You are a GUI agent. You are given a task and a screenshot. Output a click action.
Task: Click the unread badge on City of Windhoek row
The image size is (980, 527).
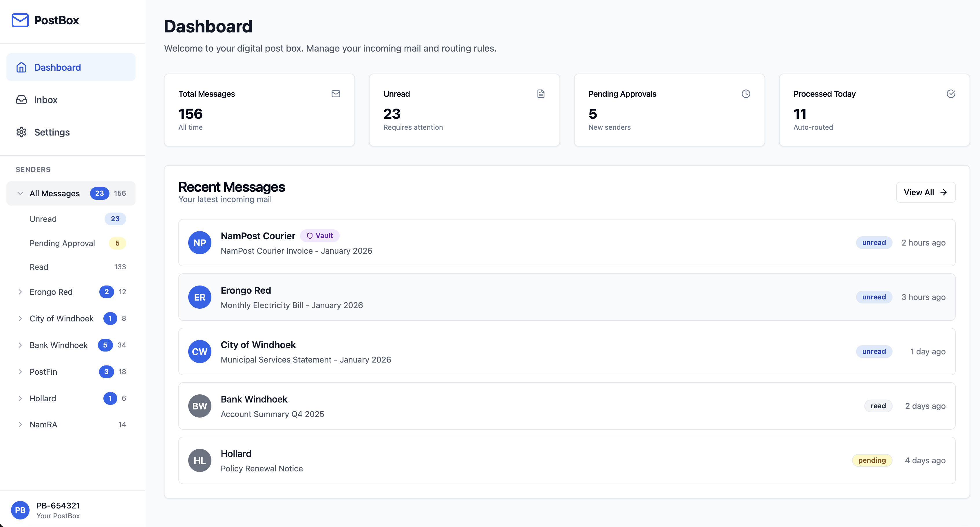coord(874,352)
